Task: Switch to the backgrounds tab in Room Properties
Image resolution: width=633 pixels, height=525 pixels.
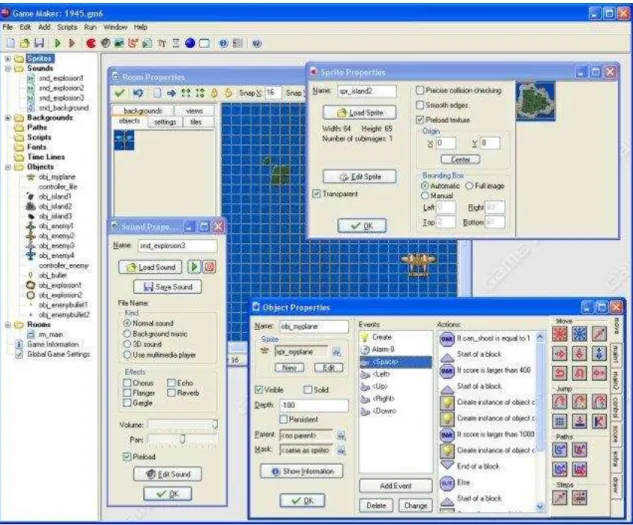Action: coord(143,111)
